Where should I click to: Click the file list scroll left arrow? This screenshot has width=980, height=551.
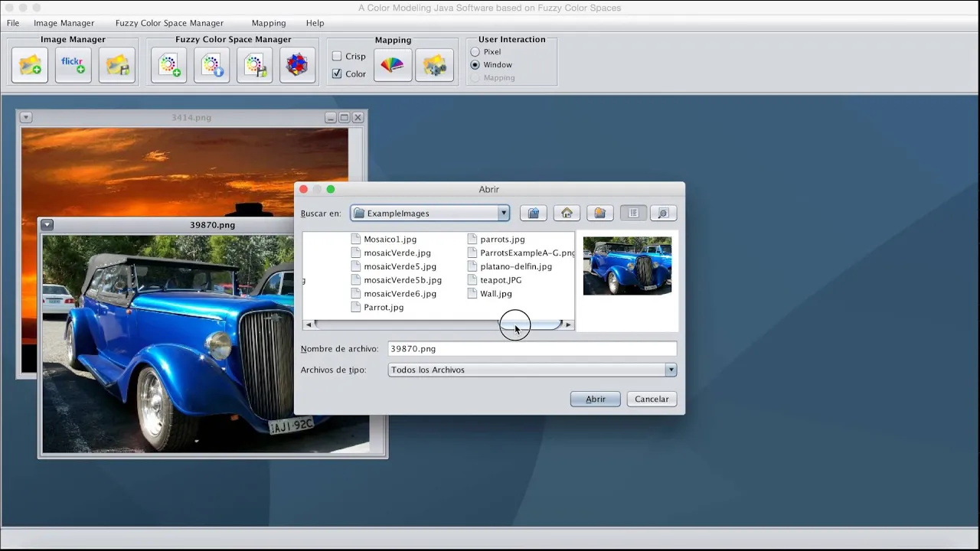click(x=309, y=324)
